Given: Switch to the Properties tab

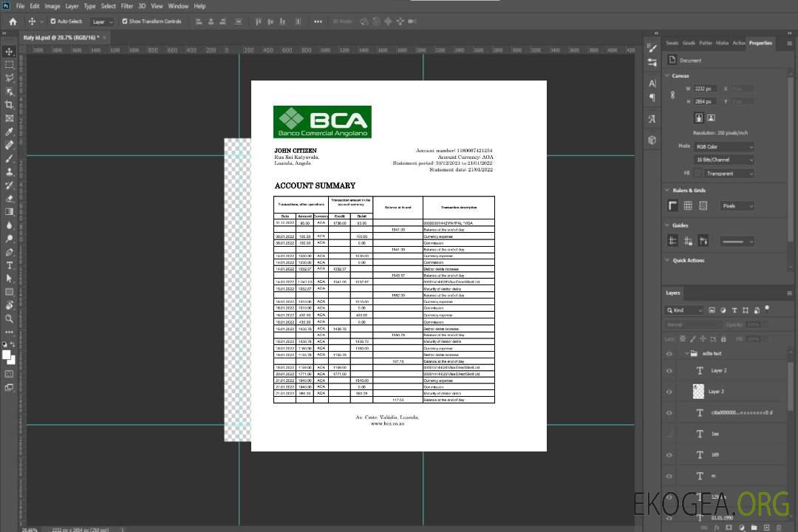Looking at the screenshot, I should [760, 43].
